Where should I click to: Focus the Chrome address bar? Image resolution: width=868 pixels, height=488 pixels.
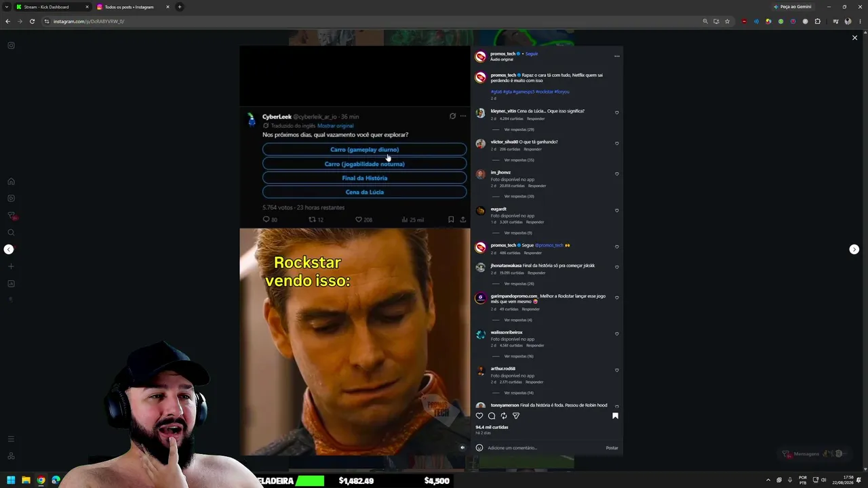372,21
